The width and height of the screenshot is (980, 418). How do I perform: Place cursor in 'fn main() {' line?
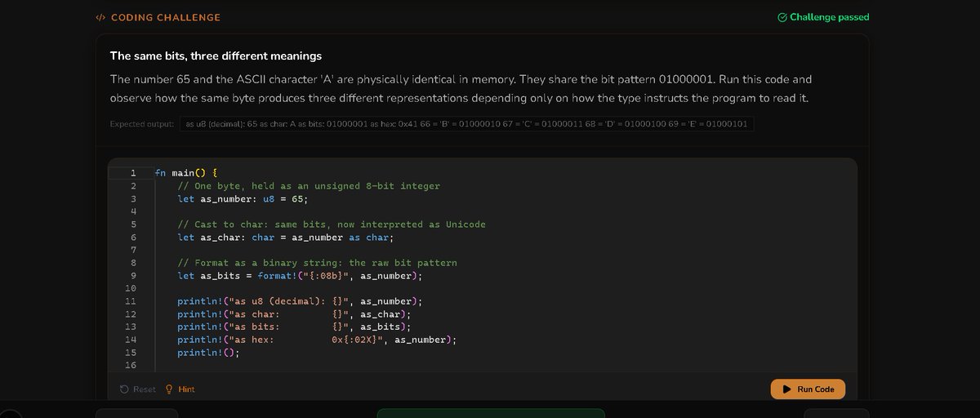(x=186, y=173)
